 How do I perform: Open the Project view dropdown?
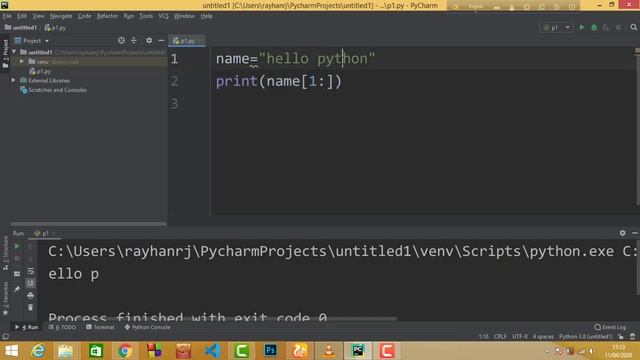[32, 41]
